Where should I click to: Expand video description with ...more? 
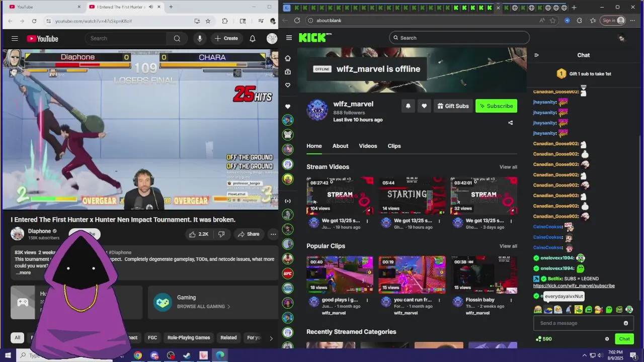pyautogui.click(x=23, y=273)
